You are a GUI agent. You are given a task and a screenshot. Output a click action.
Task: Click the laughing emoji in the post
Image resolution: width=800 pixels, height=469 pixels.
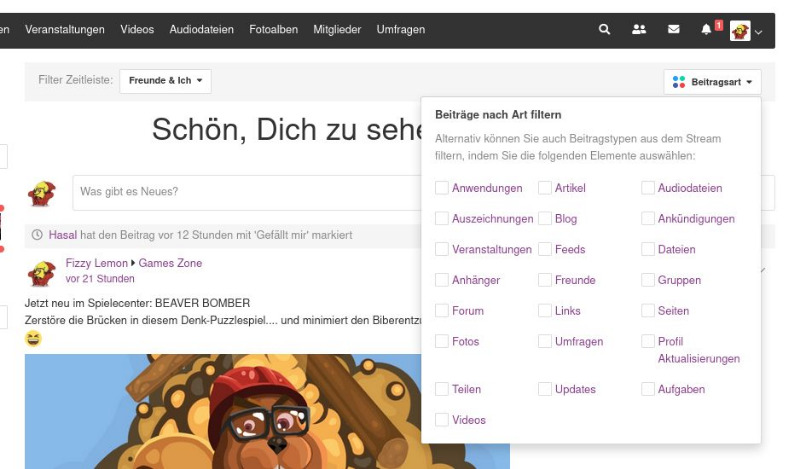pyautogui.click(x=34, y=340)
